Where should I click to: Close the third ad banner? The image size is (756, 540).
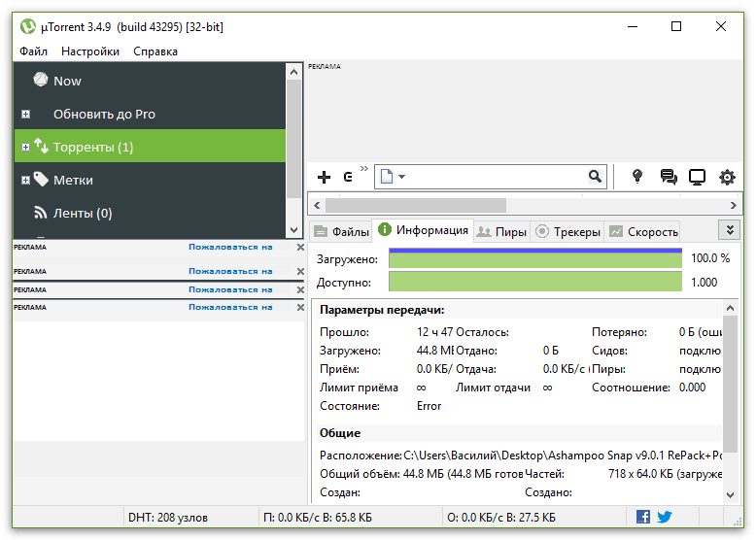pyautogui.click(x=300, y=289)
